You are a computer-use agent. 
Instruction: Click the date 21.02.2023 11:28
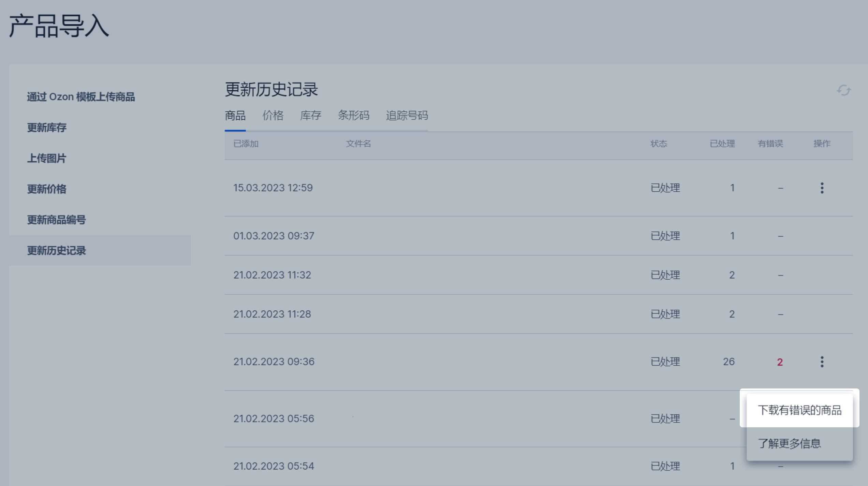[x=272, y=314]
